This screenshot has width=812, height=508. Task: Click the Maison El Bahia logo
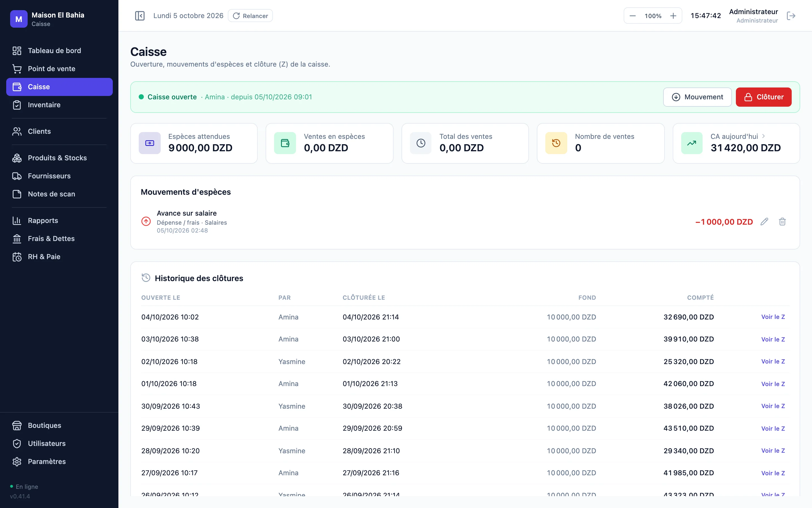(19, 19)
